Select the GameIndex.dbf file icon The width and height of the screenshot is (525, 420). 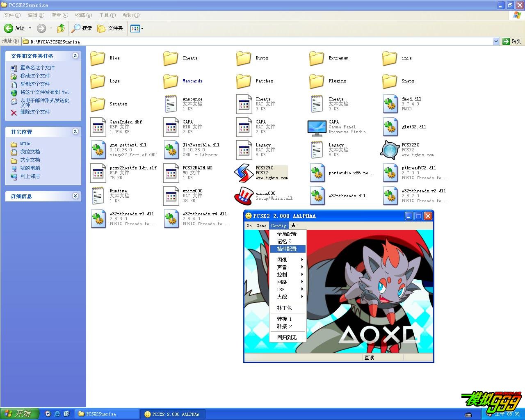click(x=98, y=127)
